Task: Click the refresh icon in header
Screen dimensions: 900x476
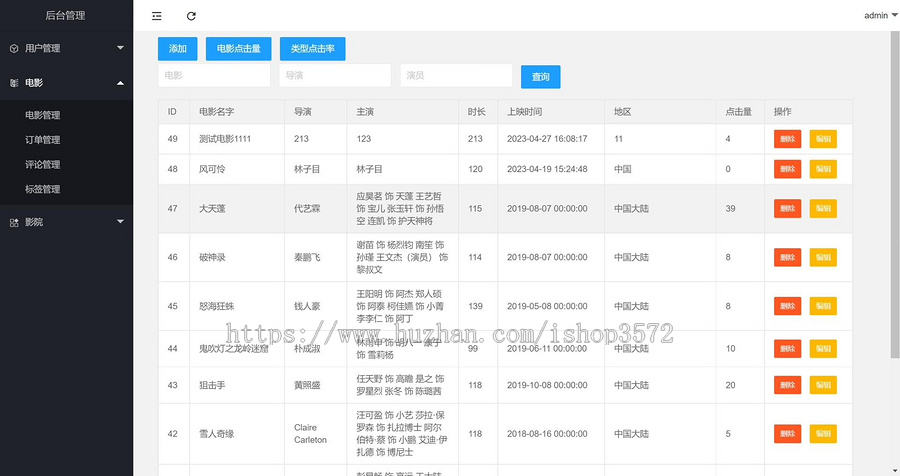Action: pos(191,16)
